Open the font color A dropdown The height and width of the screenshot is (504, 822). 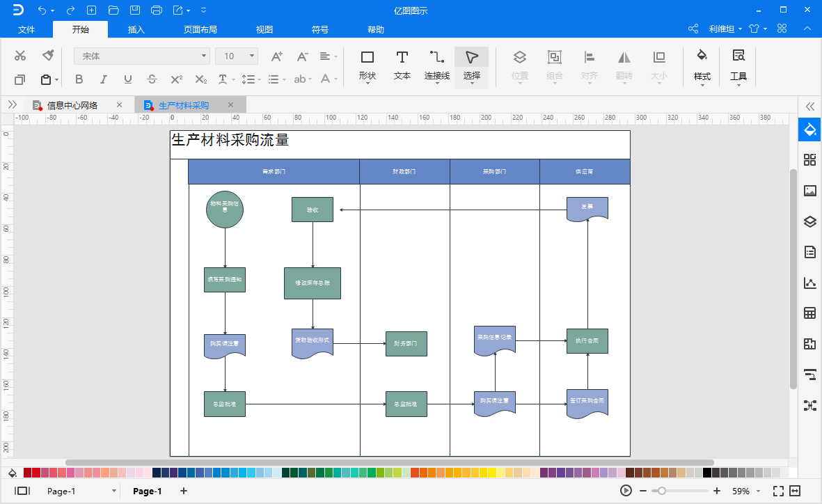329,79
